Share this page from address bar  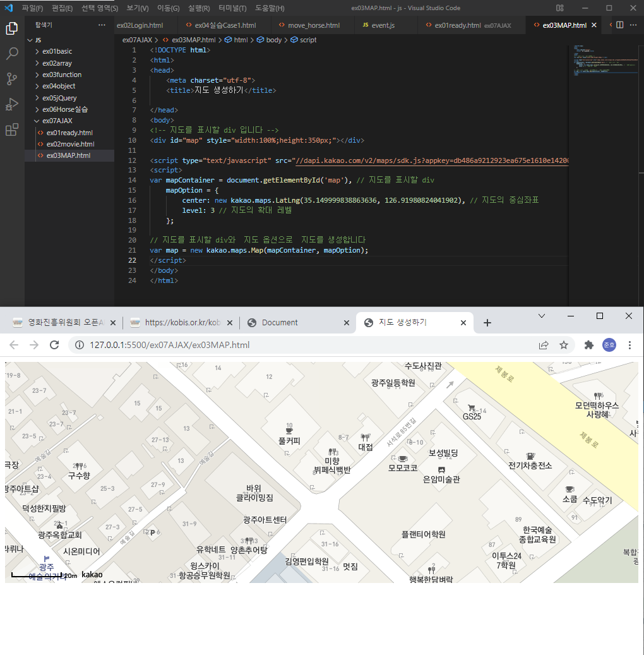544,345
